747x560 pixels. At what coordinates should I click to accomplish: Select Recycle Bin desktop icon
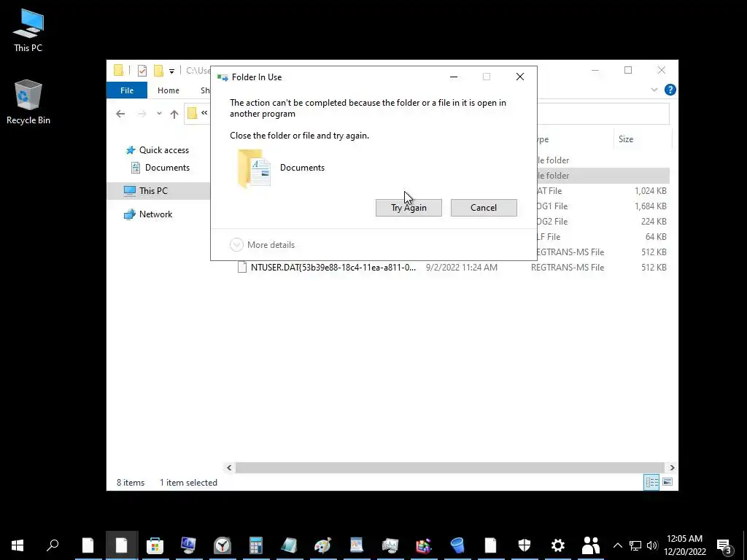tap(28, 102)
